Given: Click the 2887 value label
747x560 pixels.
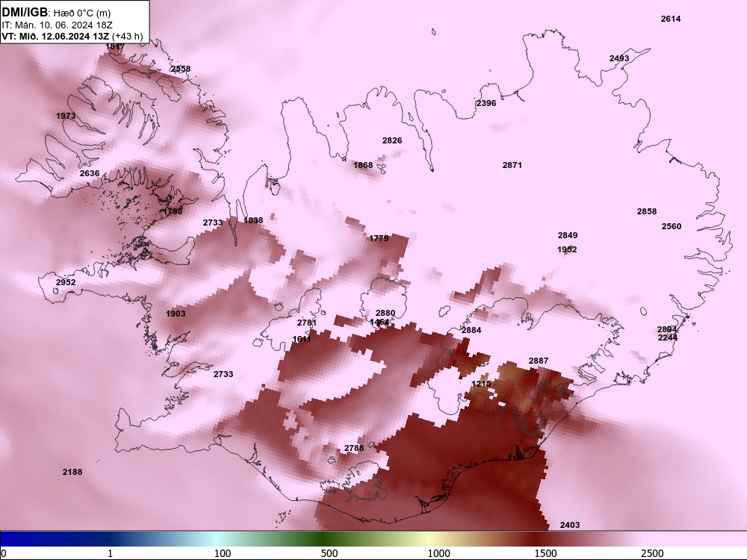Looking at the screenshot, I should click(x=539, y=361).
